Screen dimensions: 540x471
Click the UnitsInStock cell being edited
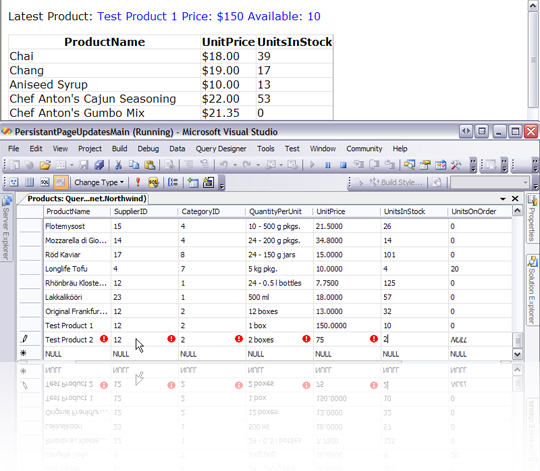click(415, 339)
